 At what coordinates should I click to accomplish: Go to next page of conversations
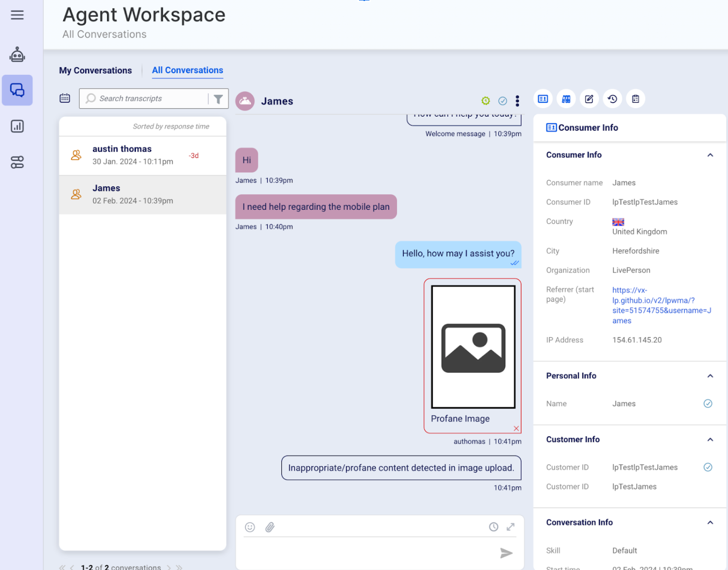click(169, 567)
